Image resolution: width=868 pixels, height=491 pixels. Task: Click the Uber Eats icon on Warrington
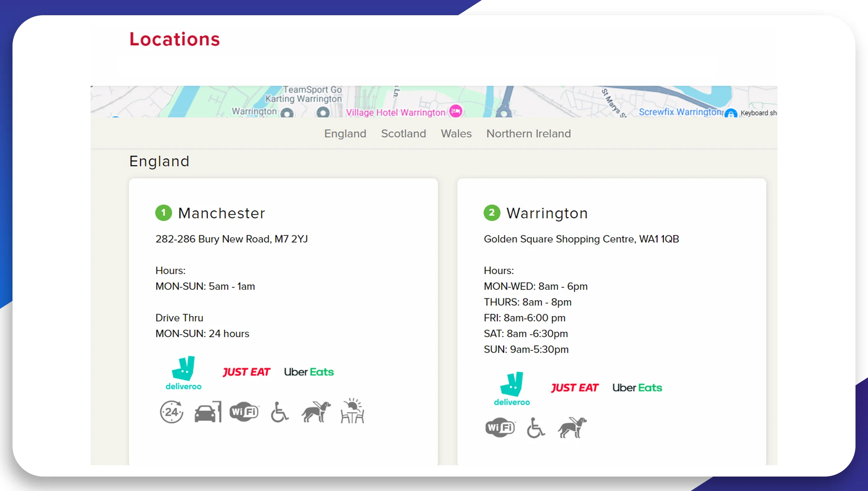637,388
